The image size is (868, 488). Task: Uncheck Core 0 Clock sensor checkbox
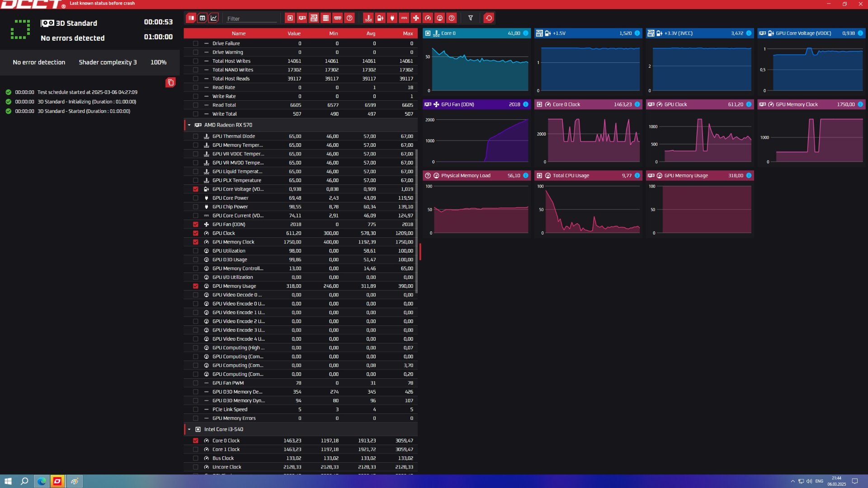(196, 441)
